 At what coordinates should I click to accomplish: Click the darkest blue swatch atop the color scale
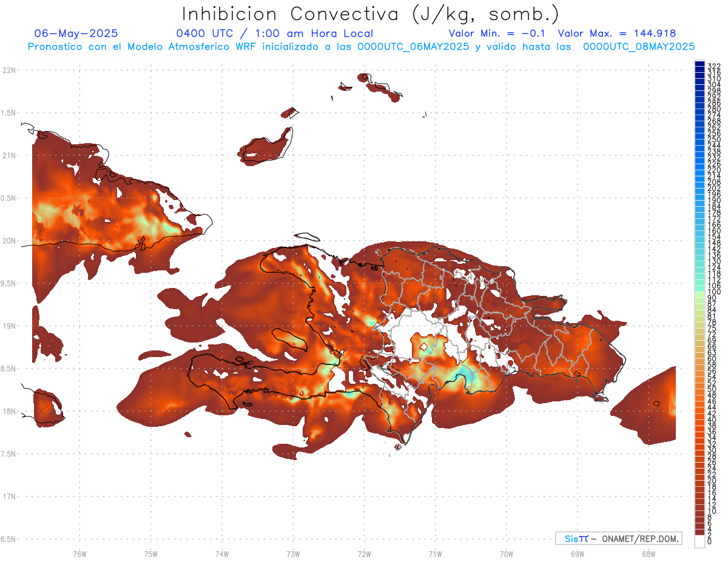click(x=699, y=64)
